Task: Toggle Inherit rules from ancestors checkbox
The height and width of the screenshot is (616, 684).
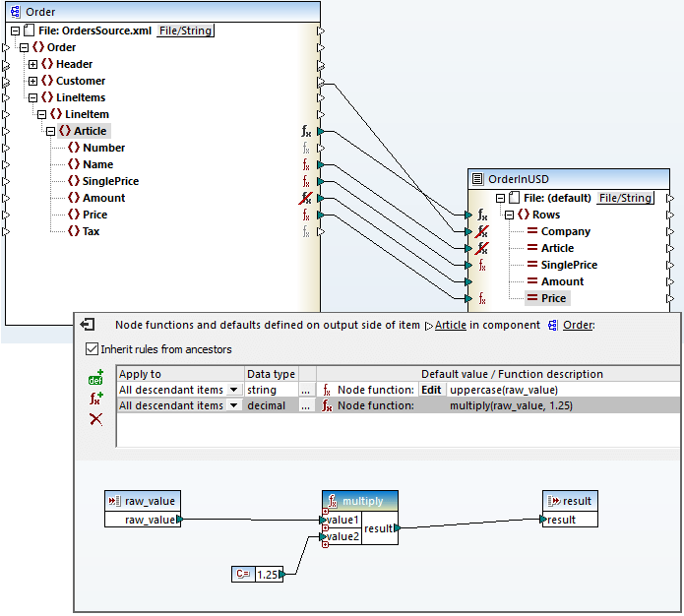Action: (x=93, y=348)
